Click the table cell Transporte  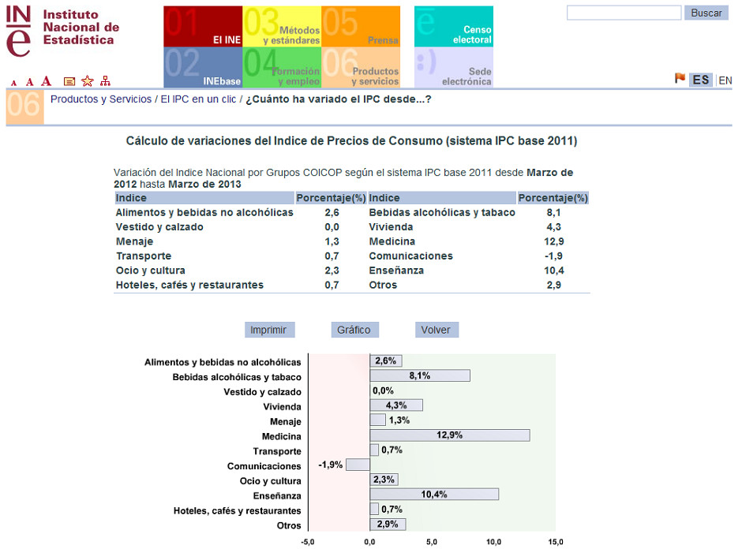coord(144,256)
